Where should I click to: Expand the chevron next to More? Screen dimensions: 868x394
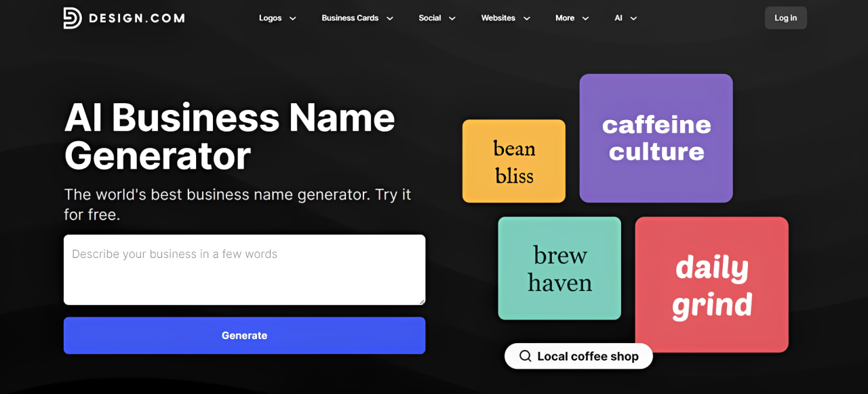586,18
